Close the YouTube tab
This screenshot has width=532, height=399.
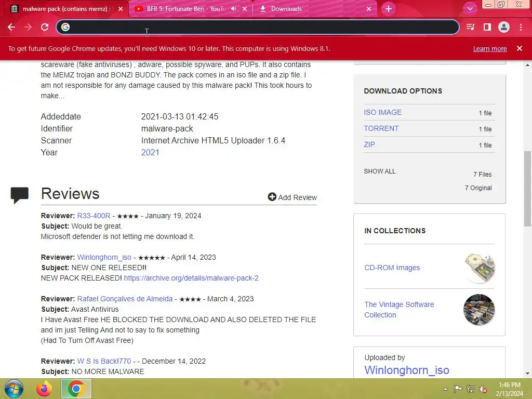click(x=245, y=9)
